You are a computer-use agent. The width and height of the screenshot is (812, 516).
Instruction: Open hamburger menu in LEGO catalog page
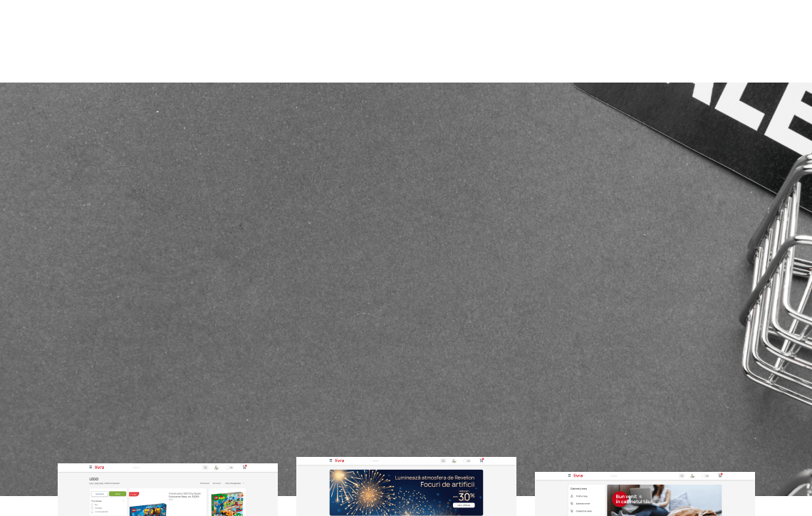90,468
